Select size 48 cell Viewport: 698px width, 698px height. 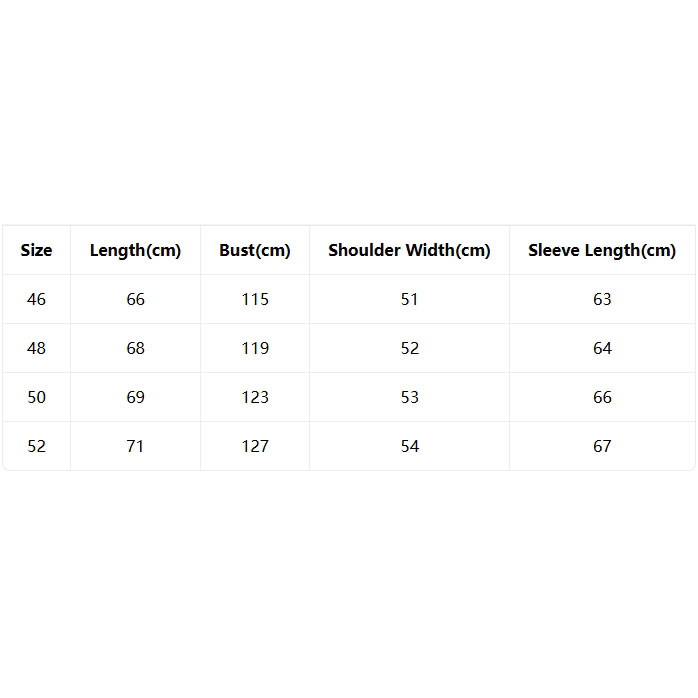point(37,348)
